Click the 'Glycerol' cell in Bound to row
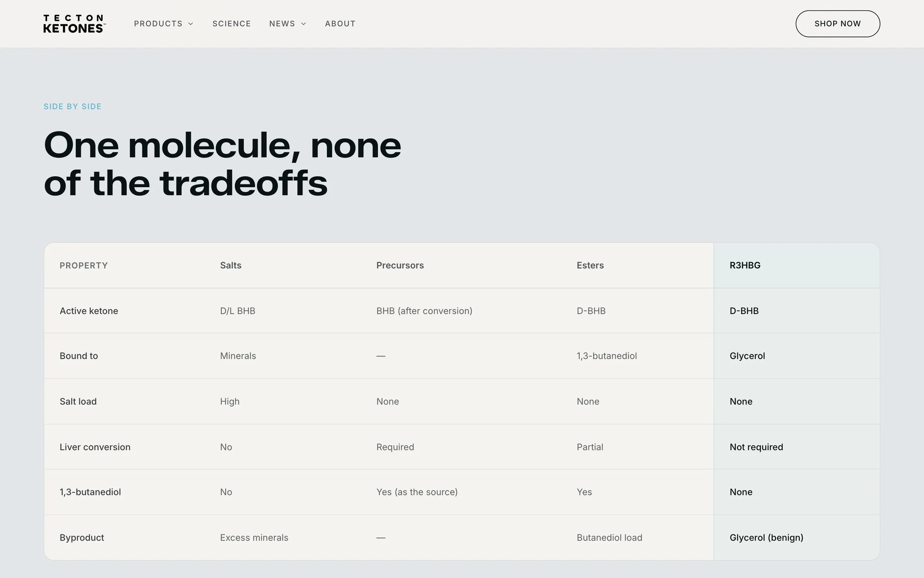Image resolution: width=924 pixels, height=578 pixels. click(747, 356)
